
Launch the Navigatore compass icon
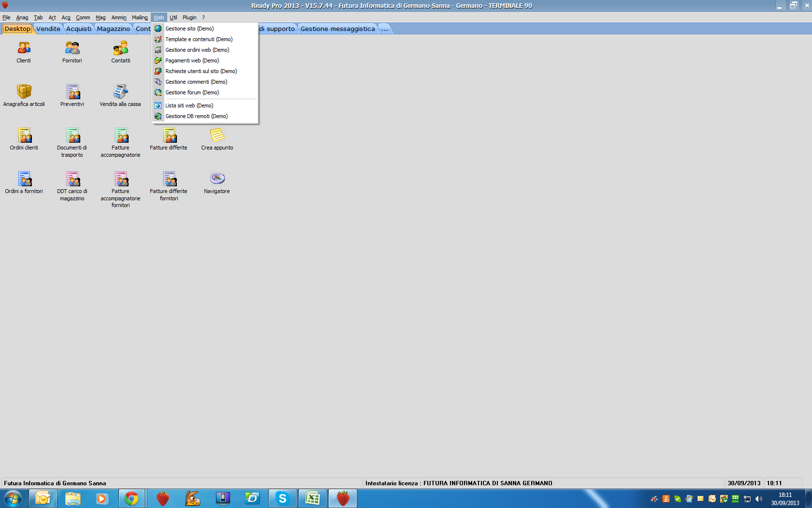[217, 182]
